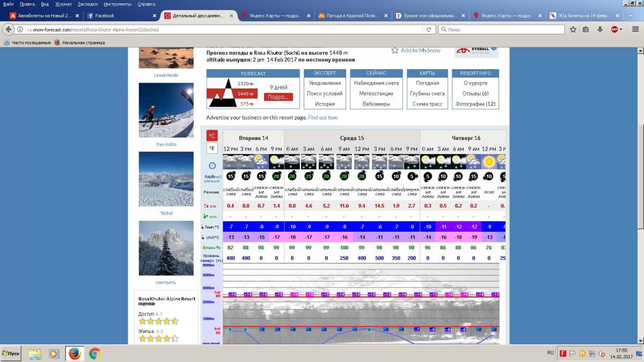Switch units to °C
Image resolution: width=644 pixels, height=362 pixels.
(212, 136)
